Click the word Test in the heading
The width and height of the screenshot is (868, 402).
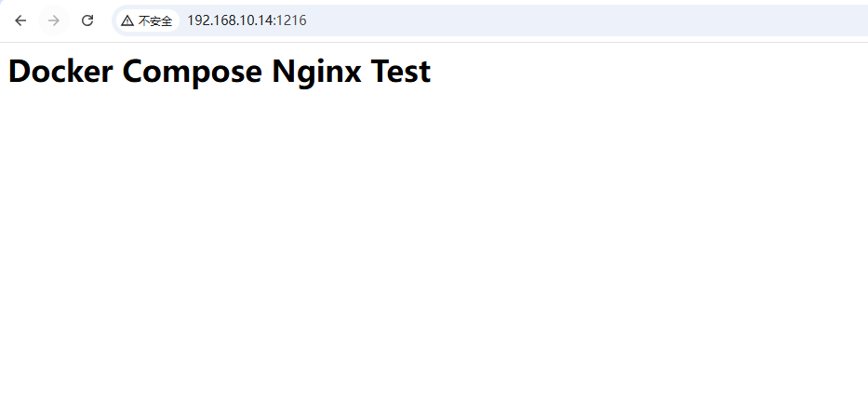pos(401,72)
